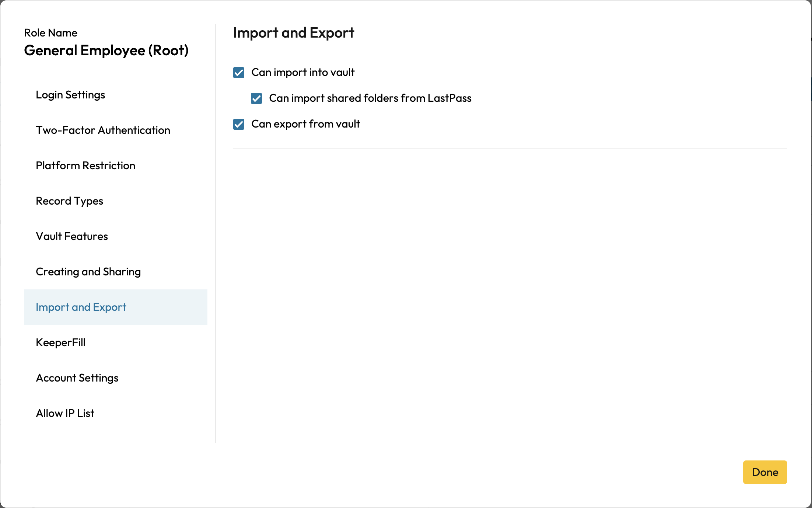Click General Employee (Root) role name

106,51
